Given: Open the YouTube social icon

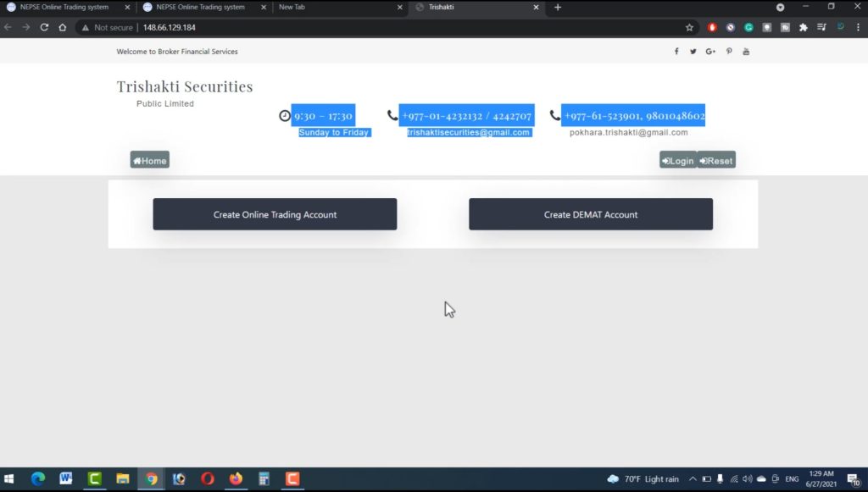Looking at the screenshot, I should pos(746,52).
